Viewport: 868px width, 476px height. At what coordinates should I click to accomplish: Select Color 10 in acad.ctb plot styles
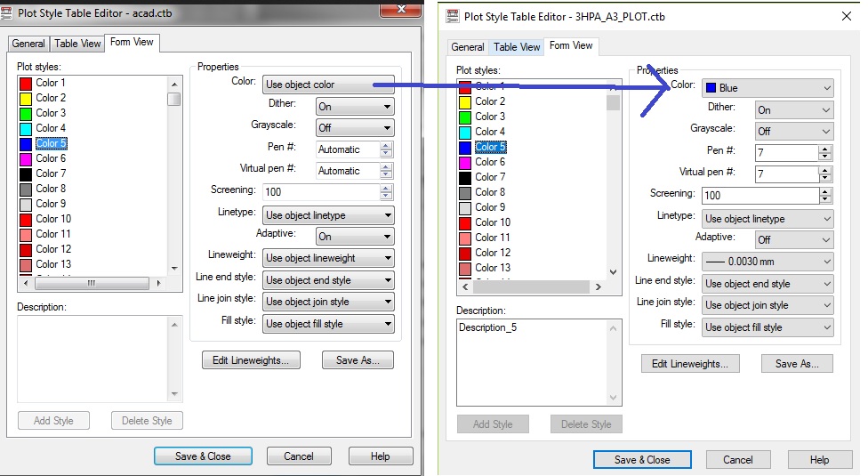(53, 219)
